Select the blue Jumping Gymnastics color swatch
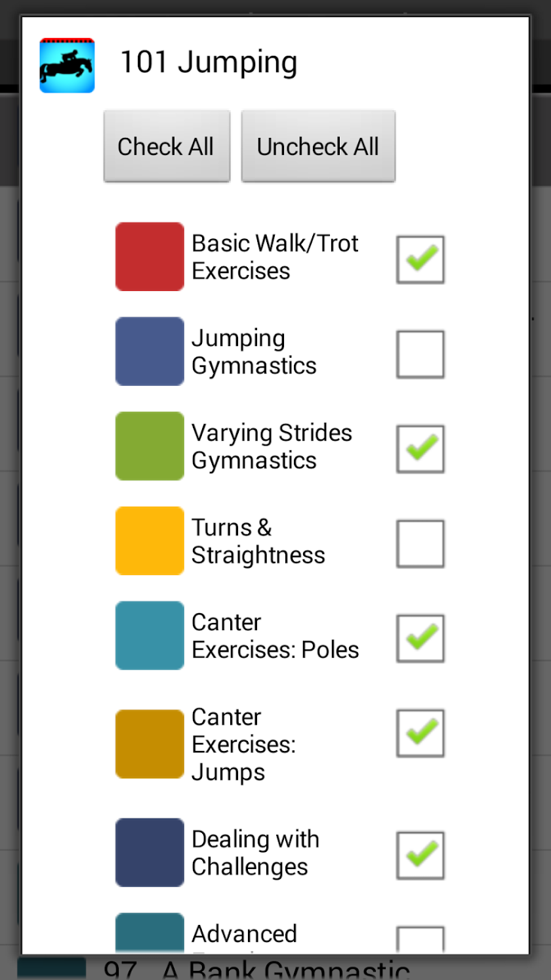 (150, 351)
